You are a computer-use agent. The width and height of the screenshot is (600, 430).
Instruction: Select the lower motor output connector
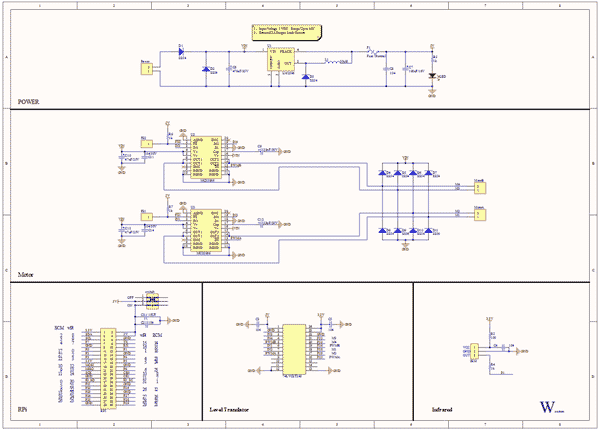479,213
